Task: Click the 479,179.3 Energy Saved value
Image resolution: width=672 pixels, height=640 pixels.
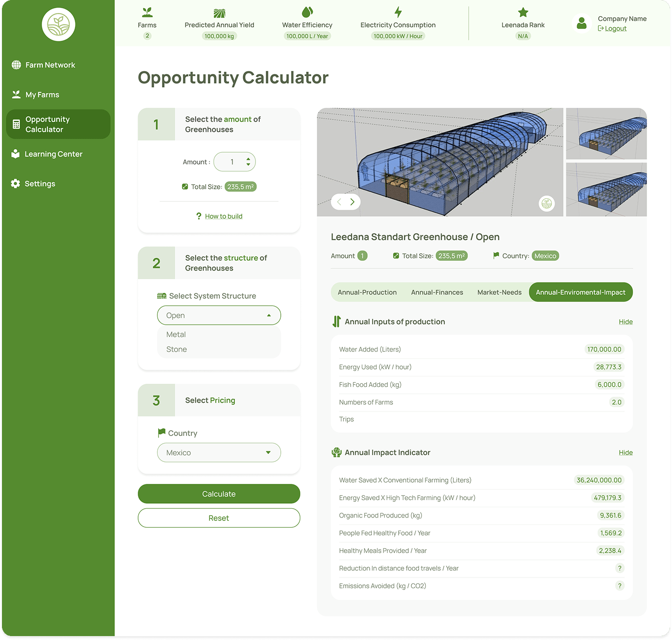Action: coord(608,497)
